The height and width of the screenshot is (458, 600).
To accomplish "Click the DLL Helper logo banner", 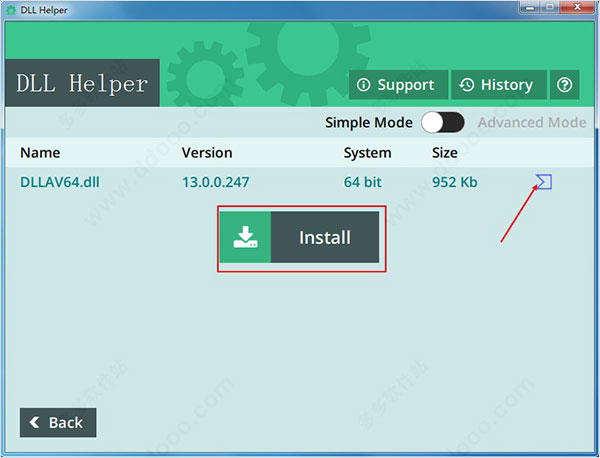I will click(82, 83).
